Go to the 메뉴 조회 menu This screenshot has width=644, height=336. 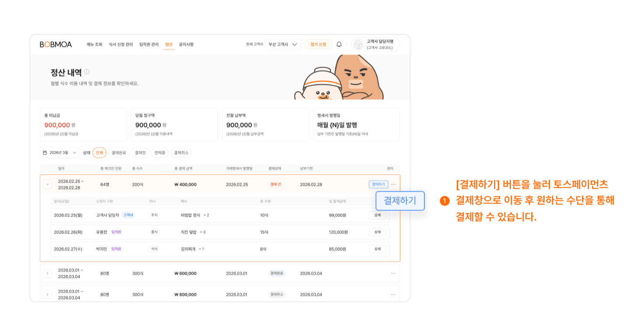tap(94, 44)
